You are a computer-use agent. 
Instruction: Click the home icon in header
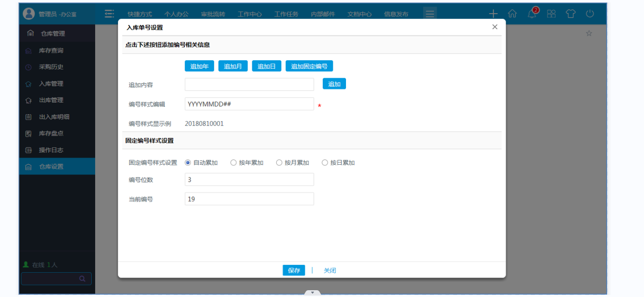(512, 14)
